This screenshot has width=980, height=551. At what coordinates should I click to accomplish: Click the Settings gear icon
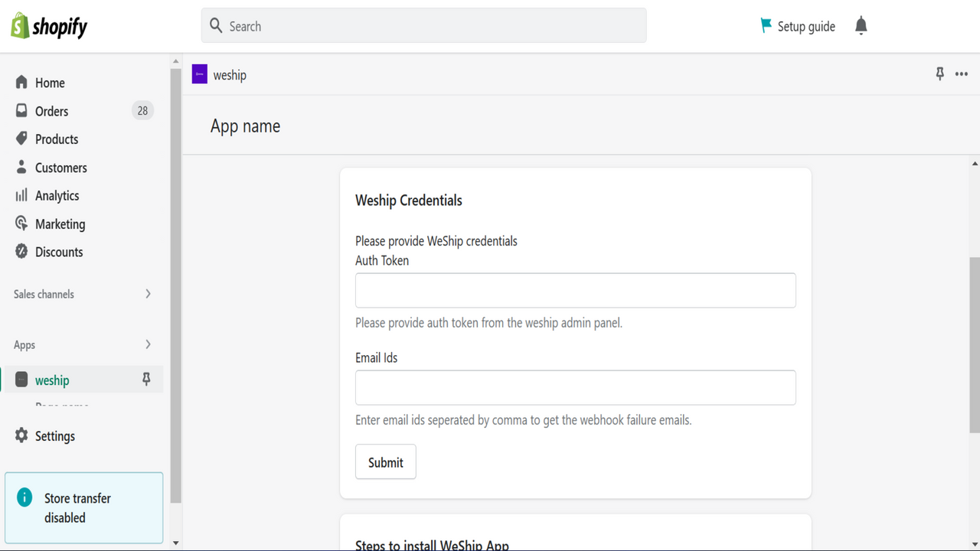(x=21, y=435)
